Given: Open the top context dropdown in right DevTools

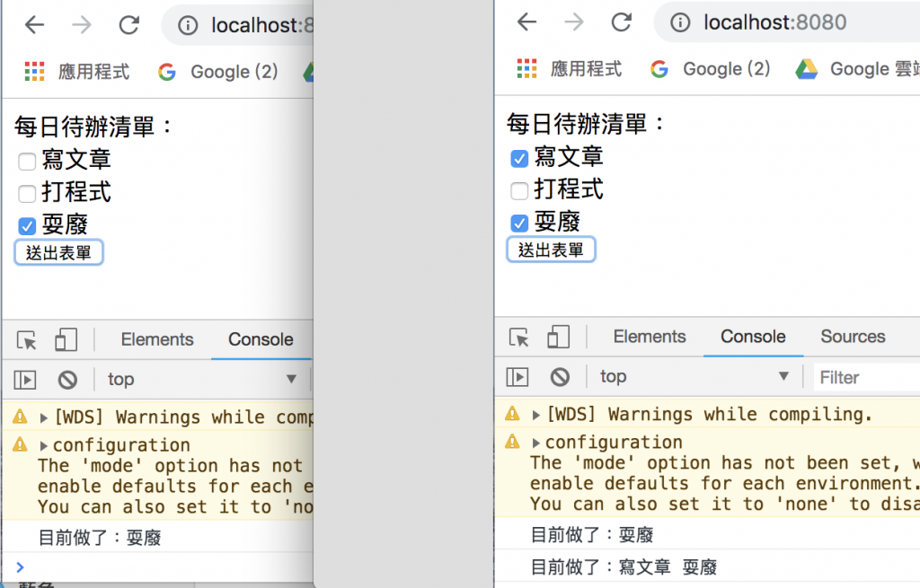Looking at the screenshot, I should pyautogui.click(x=694, y=376).
